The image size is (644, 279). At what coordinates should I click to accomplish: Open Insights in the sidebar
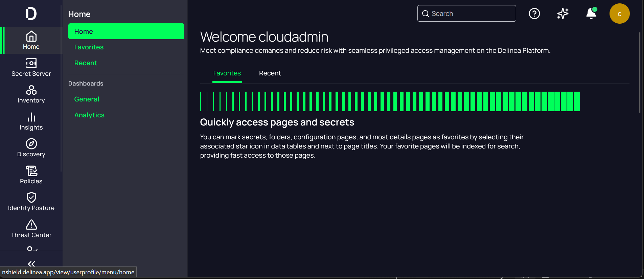click(x=31, y=121)
